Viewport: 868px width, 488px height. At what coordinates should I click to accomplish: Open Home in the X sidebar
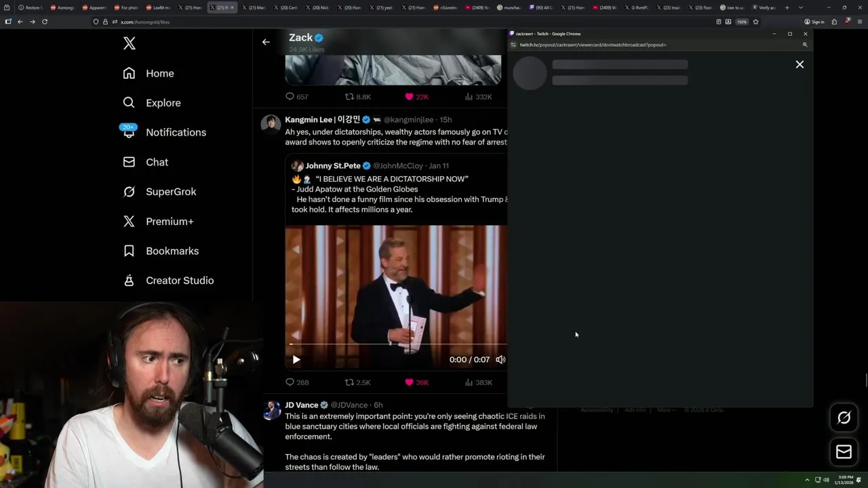coord(149,73)
